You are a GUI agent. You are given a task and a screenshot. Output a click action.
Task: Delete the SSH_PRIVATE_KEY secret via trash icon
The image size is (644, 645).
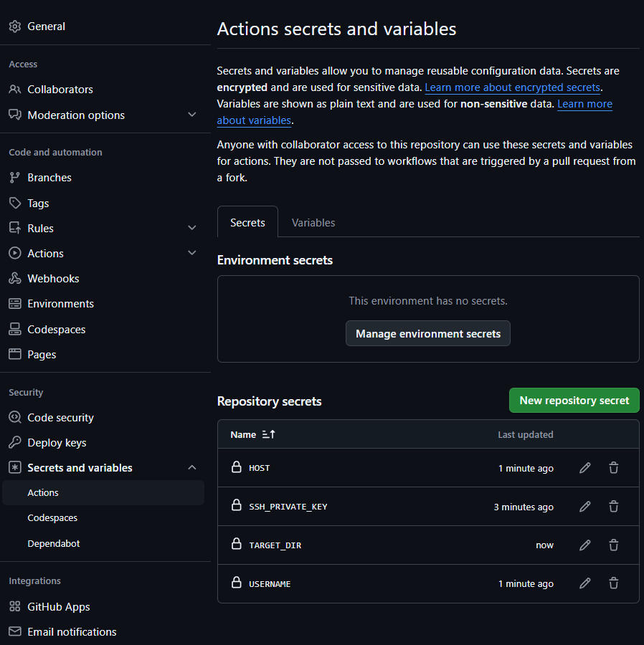click(614, 507)
